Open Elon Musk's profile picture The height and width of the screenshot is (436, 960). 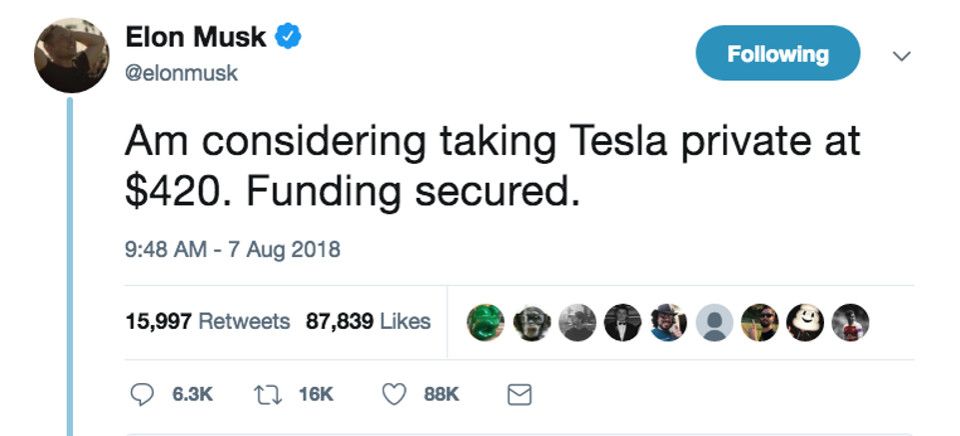[72, 56]
